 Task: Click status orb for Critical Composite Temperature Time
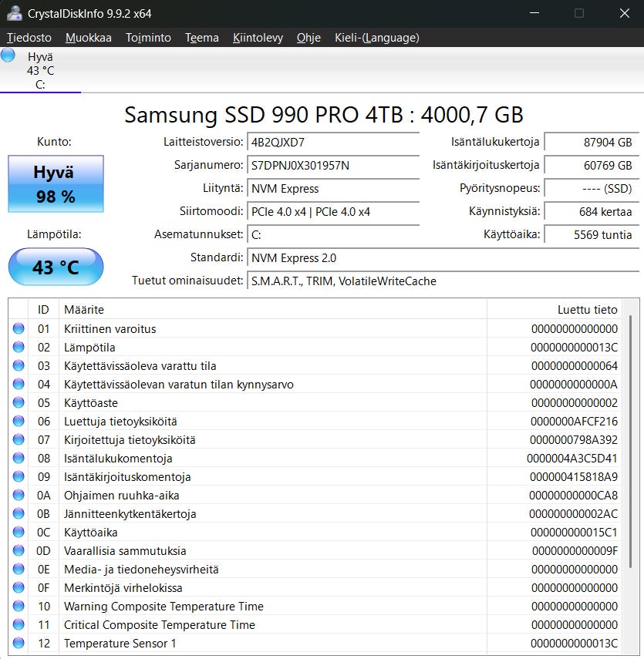[x=19, y=624]
